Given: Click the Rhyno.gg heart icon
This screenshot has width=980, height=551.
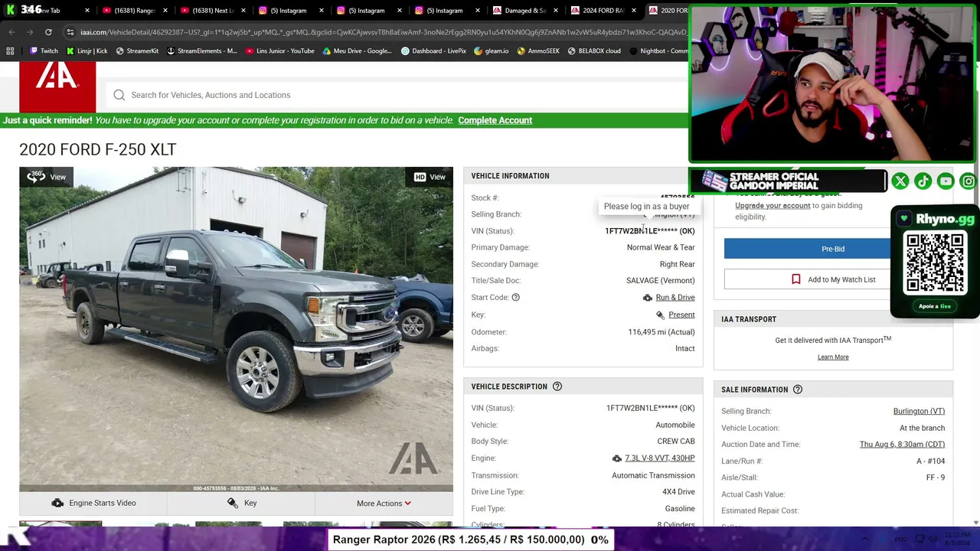Looking at the screenshot, I should [x=904, y=219].
